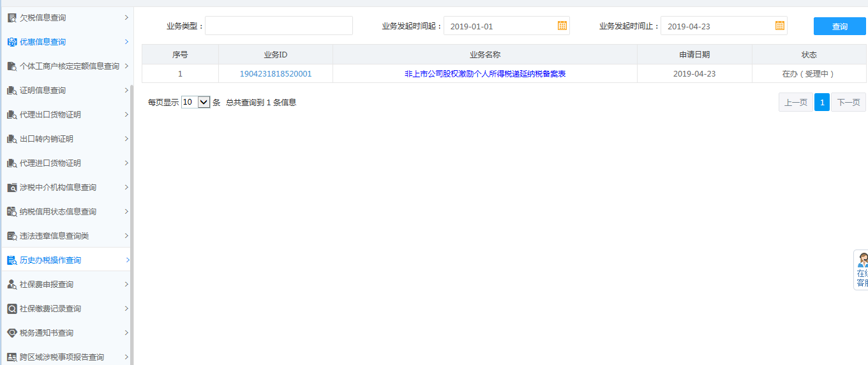The width and height of the screenshot is (868, 365).
Task: Click the 欠税信息查询 sidebar icon
Action: point(11,18)
